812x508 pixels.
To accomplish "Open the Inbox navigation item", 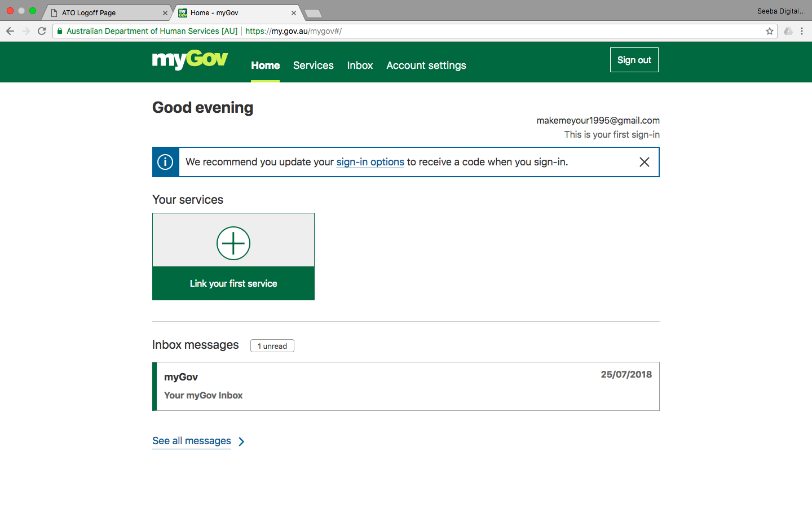I will pos(360,65).
